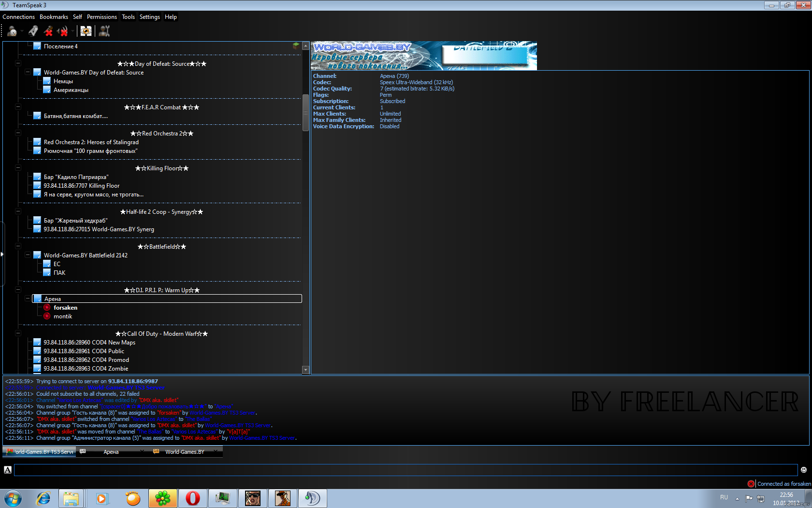812x508 pixels.
Task: Collapse the Call Of Duty - Modern Warf group
Action: pyautogui.click(x=18, y=333)
